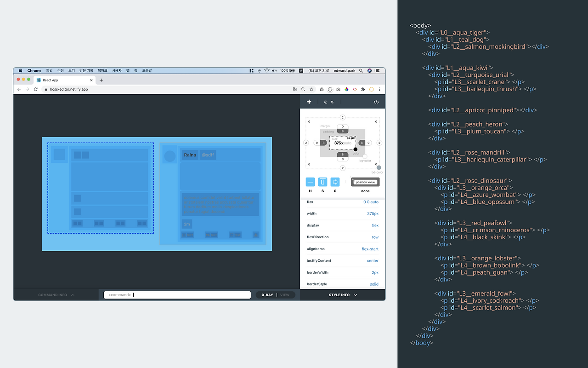Select the H horizontal layout icon
The width and height of the screenshot is (588, 368).
point(311,182)
